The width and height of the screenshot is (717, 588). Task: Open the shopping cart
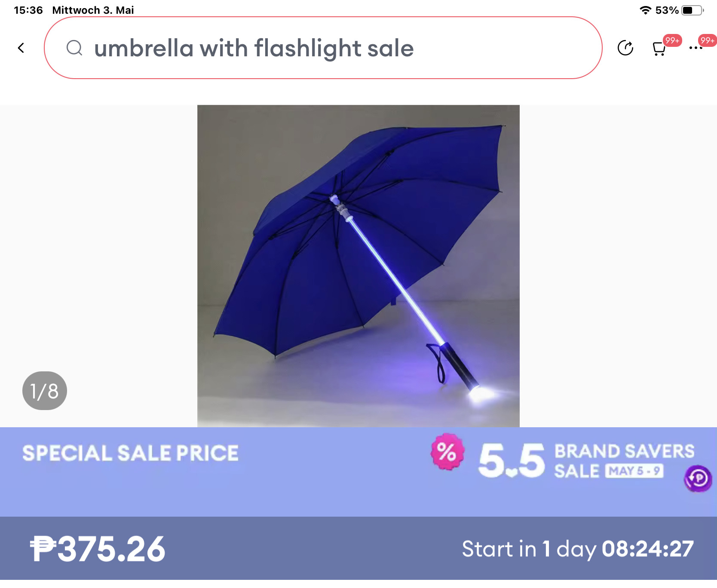pos(659,49)
